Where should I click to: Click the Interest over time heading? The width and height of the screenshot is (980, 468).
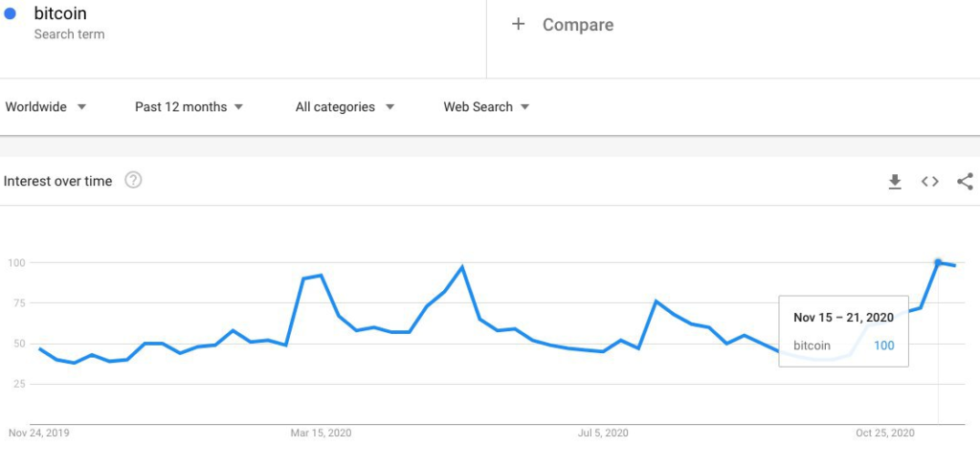[x=58, y=181]
